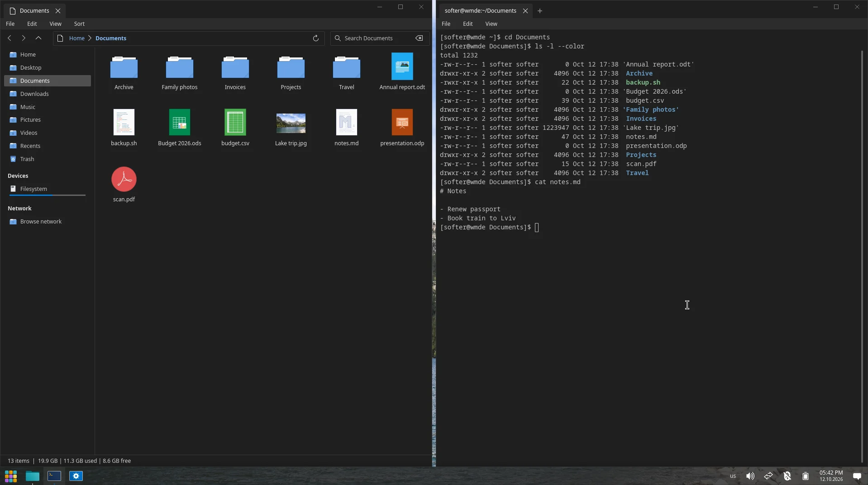Select the Annual report.odt file
Viewport: 868px width, 485px height.
coord(402,67)
